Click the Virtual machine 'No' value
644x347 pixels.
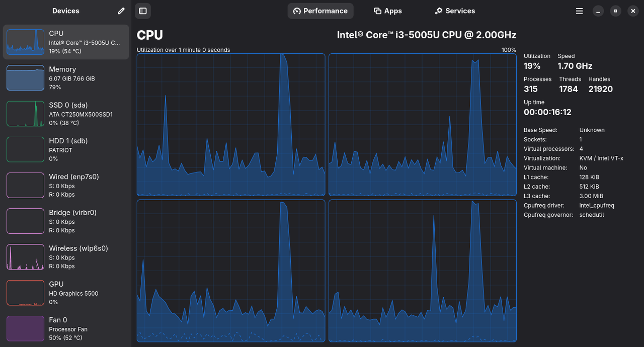coord(583,168)
